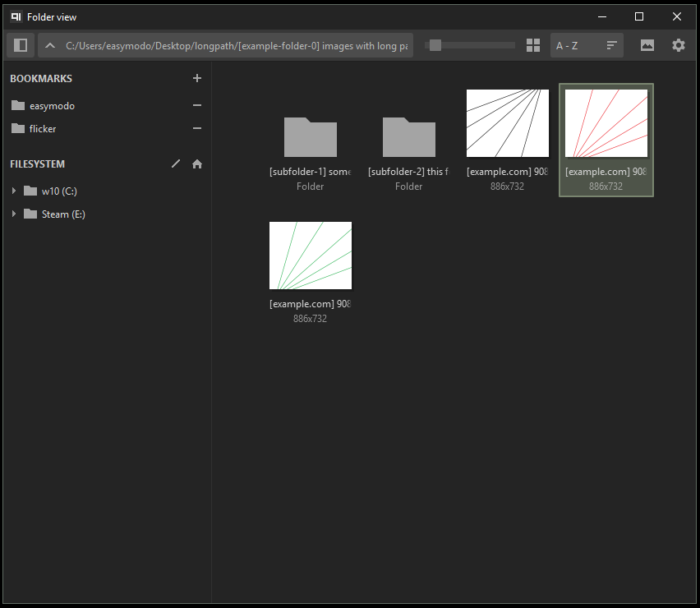Adjust the thumbnail size slider
The width and height of the screenshot is (700, 608).
470,45
